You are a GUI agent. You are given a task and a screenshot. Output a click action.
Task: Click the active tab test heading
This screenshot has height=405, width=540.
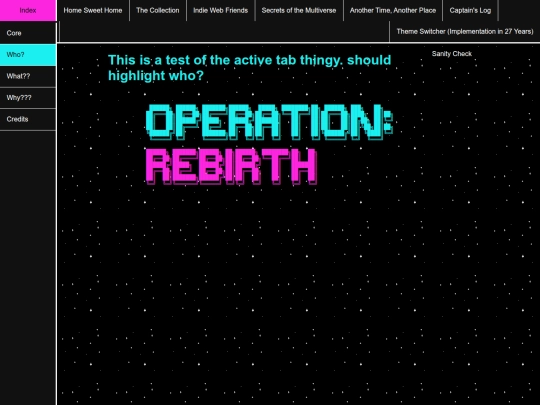[x=250, y=68]
